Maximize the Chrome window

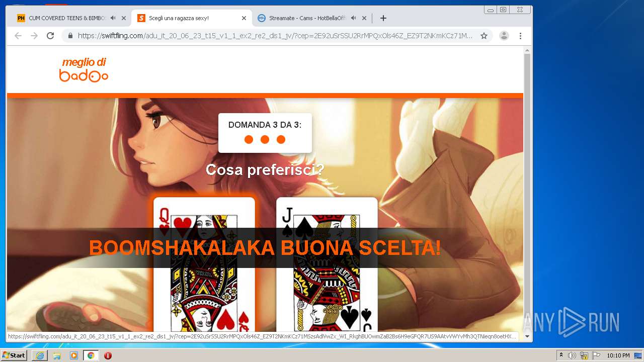click(503, 10)
